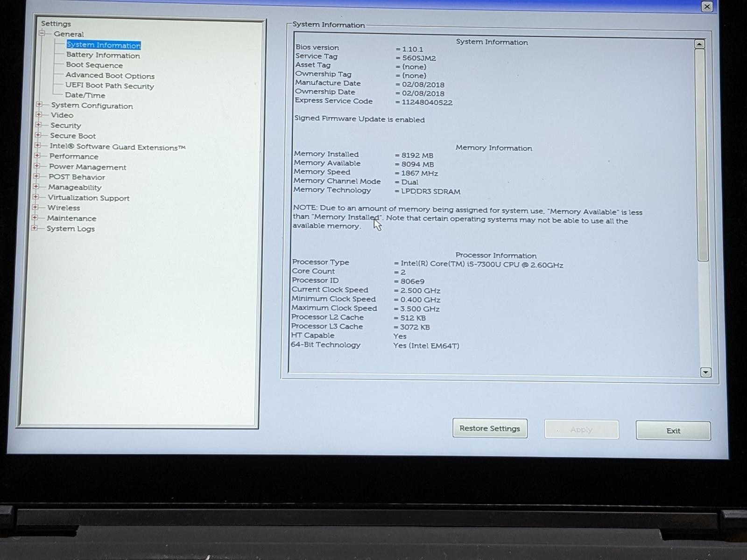Click the Service Tag value 560SJM2
The height and width of the screenshot is (560, 747).
(419, 58)
